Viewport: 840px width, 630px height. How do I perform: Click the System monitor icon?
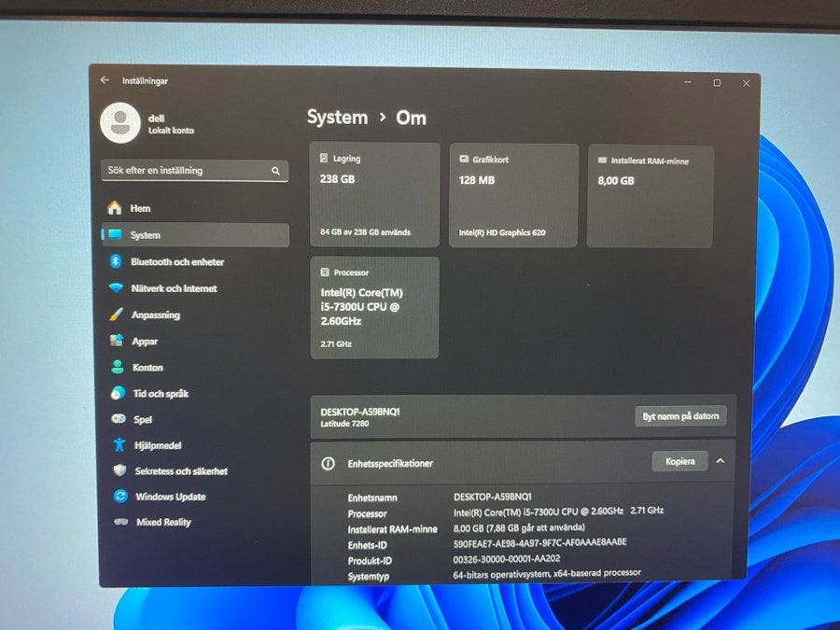point(115,234)
